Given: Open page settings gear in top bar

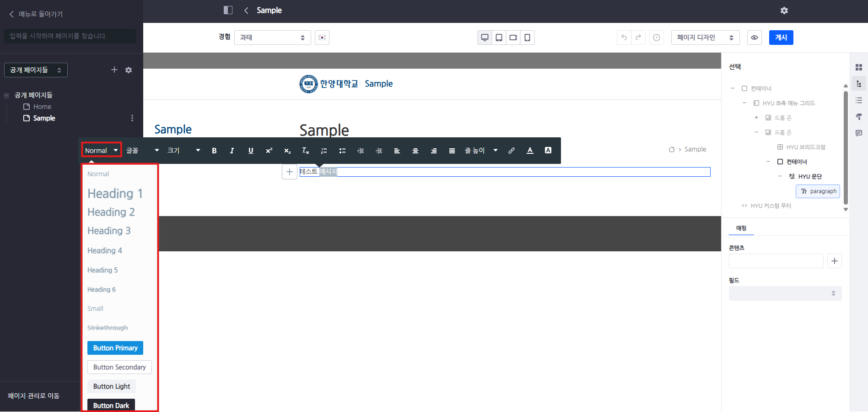Looking at the screenshot, I should 784,11.
